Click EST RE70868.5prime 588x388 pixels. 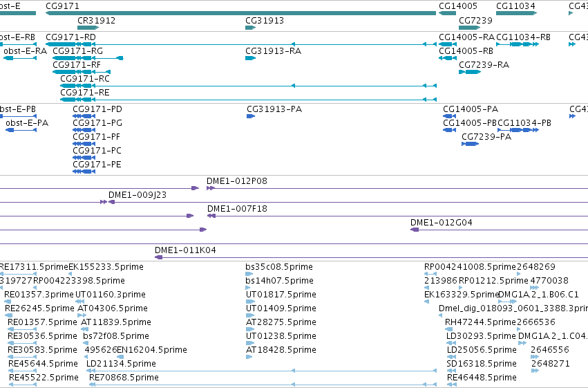[124, 378]
